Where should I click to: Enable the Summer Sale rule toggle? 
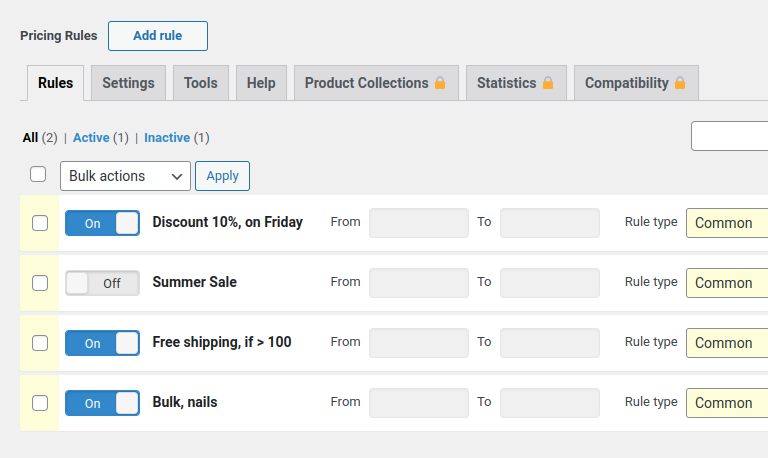(x=102, y=283)
